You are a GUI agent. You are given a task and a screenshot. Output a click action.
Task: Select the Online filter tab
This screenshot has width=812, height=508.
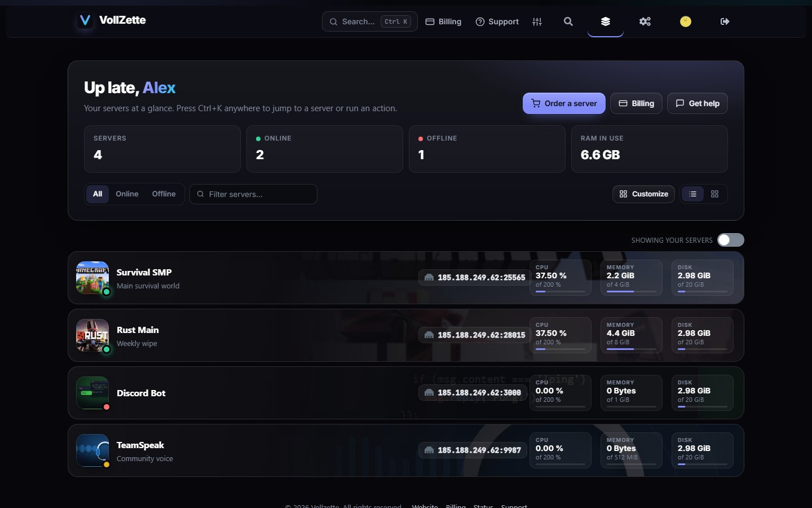coord(127,194)
